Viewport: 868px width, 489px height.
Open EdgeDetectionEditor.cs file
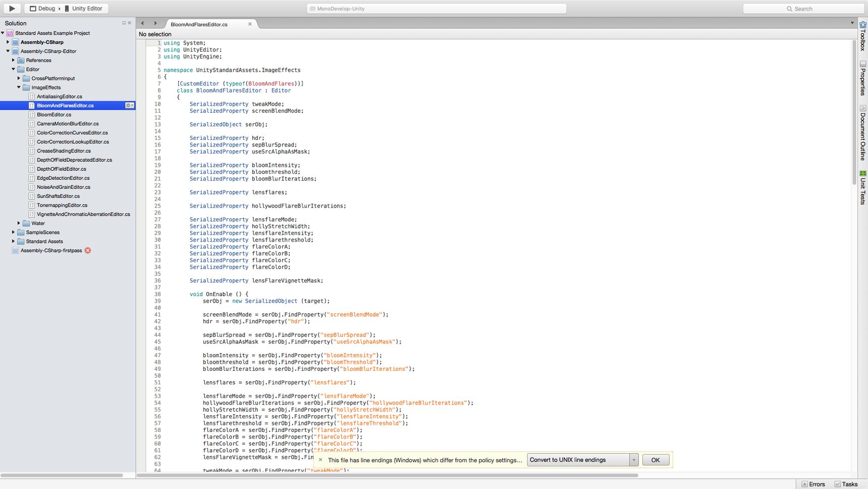(63, 178)
